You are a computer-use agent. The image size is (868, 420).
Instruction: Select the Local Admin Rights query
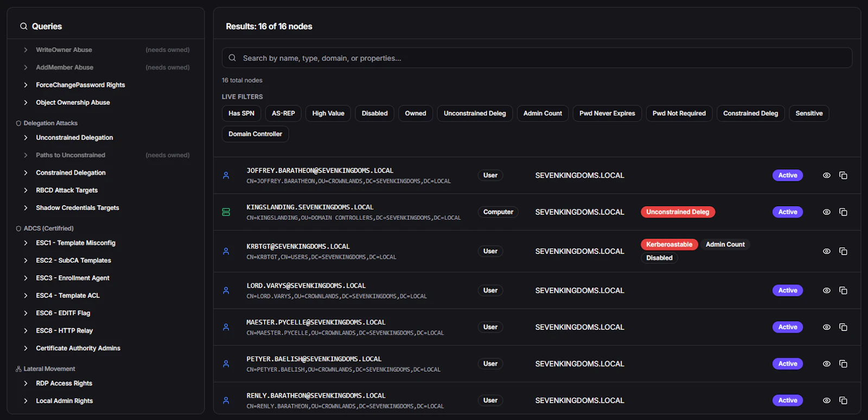(x=65, y=401)
